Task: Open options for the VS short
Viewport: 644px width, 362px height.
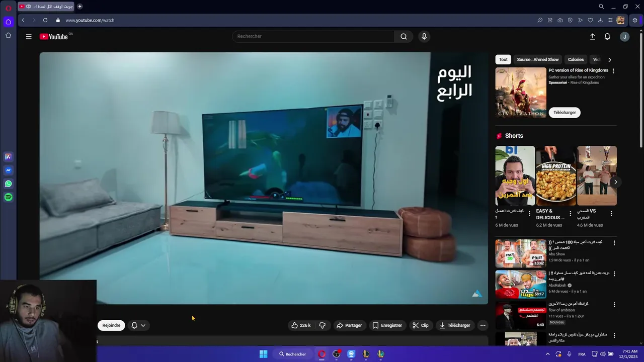Action: click(611, 214)
